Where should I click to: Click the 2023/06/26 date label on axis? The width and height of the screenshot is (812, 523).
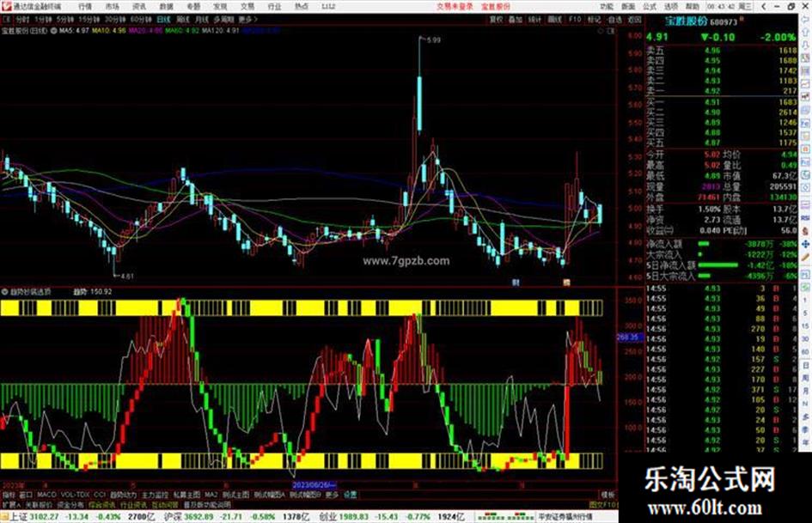pyautogui.click(x=314, y=485)
